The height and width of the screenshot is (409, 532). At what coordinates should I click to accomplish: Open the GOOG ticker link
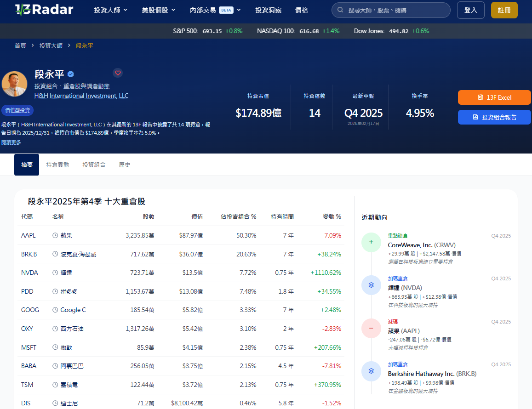tap(30, 310)
